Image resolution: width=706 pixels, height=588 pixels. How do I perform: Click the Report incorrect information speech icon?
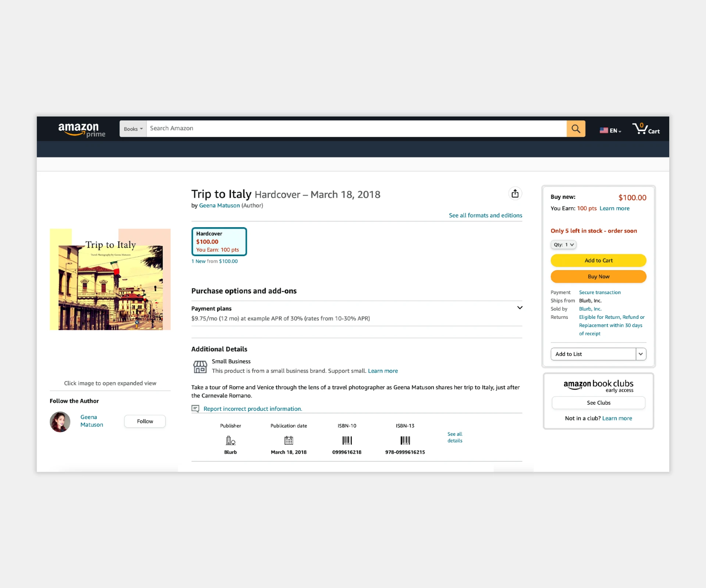195,409
